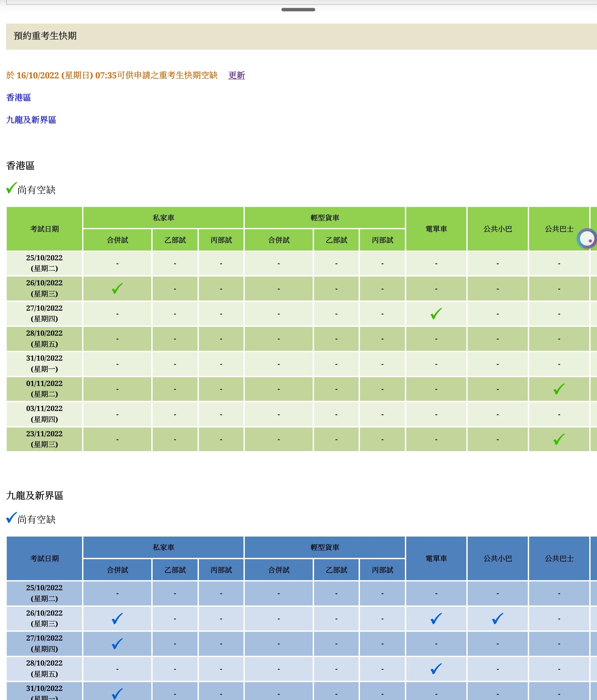Click 公共巴士 header in green Hong Kong table
This screenshot has height=700, width=597.
click(x=559, y=229)
